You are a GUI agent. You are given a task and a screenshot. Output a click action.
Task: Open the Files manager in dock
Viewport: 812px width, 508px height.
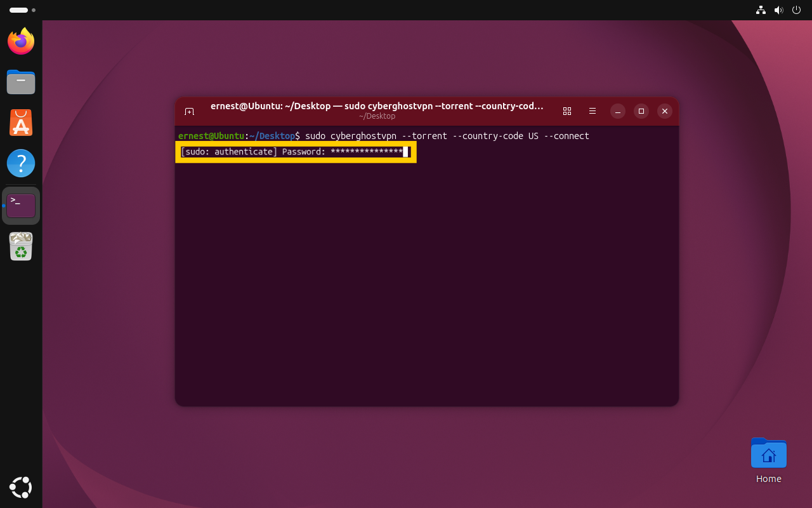[x=21, y=82]
